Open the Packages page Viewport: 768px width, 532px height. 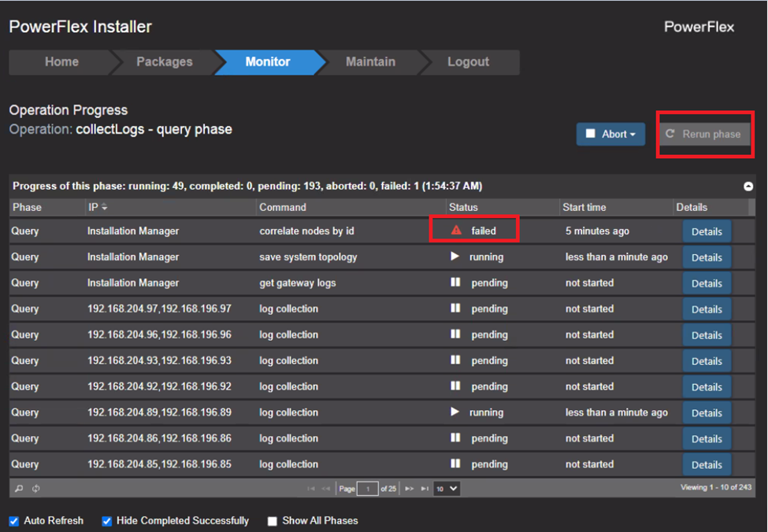pyautogui.click(x=165, y=61)
